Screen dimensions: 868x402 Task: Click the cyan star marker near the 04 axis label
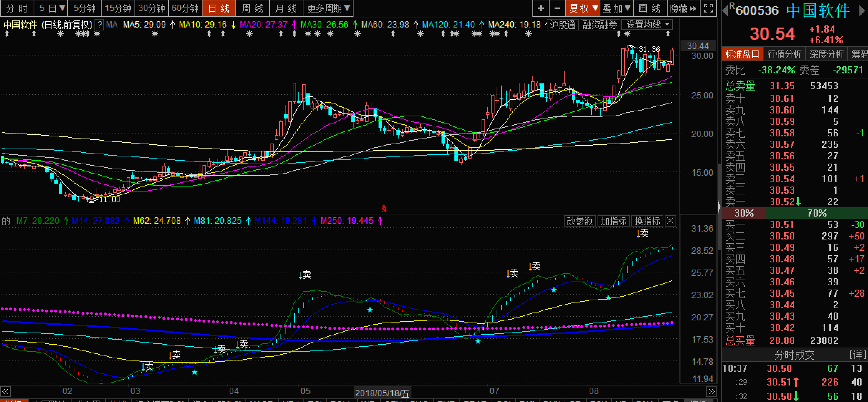[195, 372]
